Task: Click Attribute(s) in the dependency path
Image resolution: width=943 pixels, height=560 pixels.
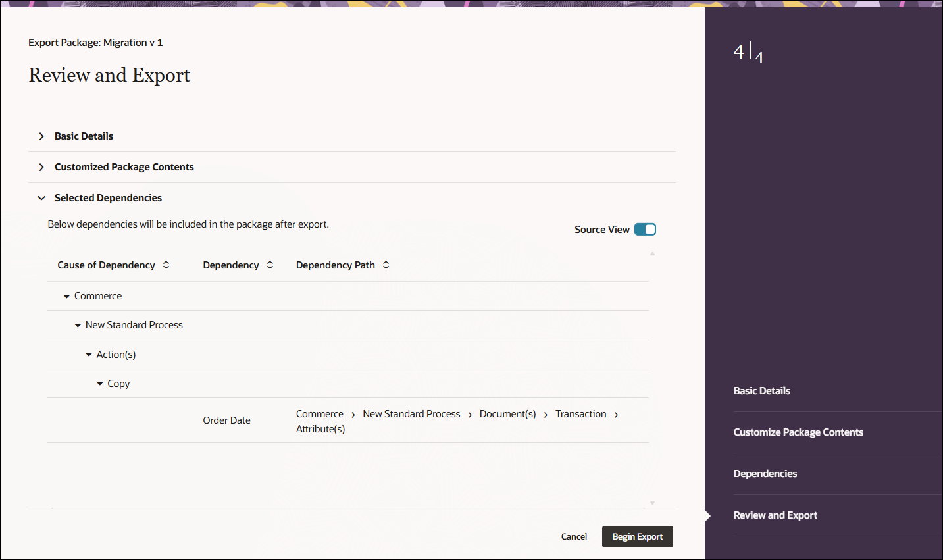Action: (320, 429)
